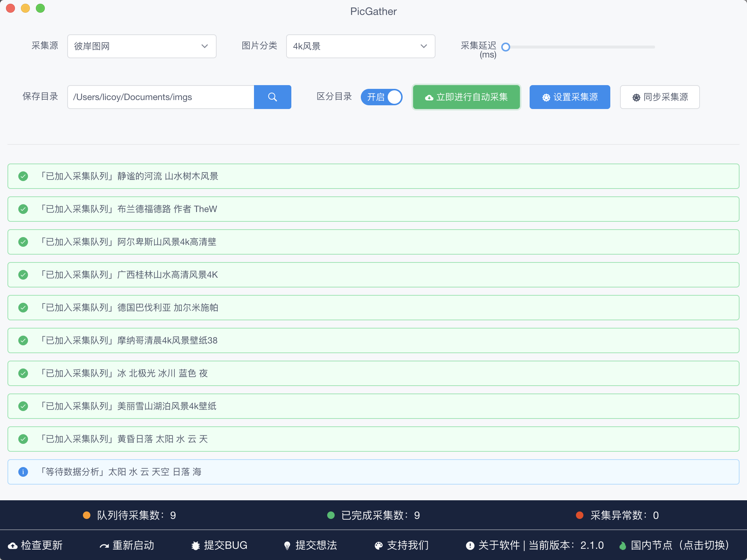Click the 保存目录 path input field

point(161,97)
